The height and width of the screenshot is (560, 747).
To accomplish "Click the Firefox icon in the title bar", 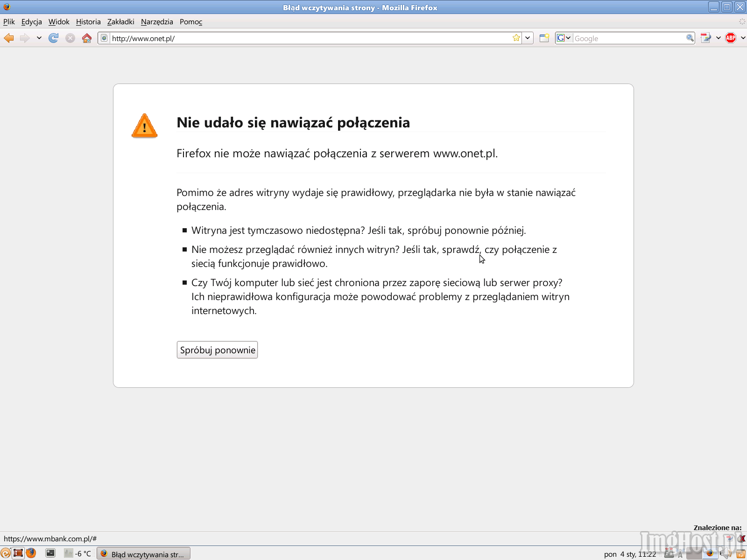I will pos(7,7).
